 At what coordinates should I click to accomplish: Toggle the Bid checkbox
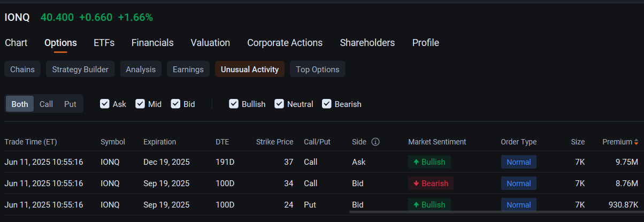[x=175, y=104]
